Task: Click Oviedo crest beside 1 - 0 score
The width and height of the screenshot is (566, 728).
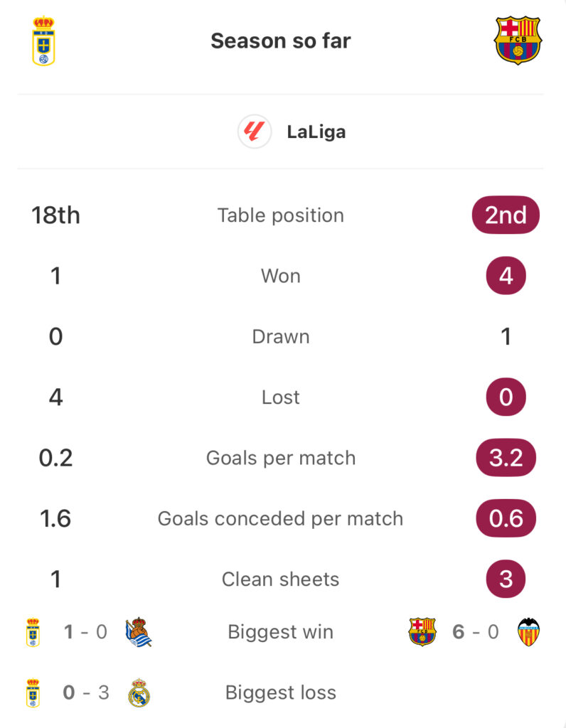Action: [x=33, y=632]
